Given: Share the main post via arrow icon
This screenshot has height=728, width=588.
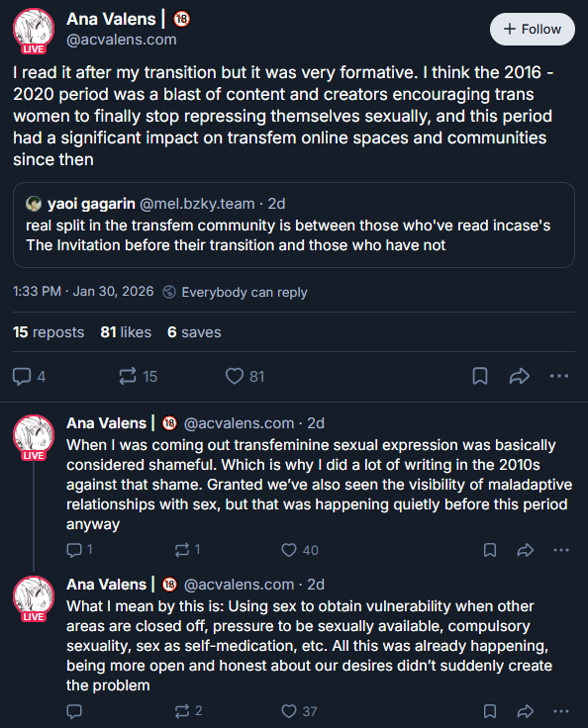Looking at the screenshot, I should coord(520,377).
